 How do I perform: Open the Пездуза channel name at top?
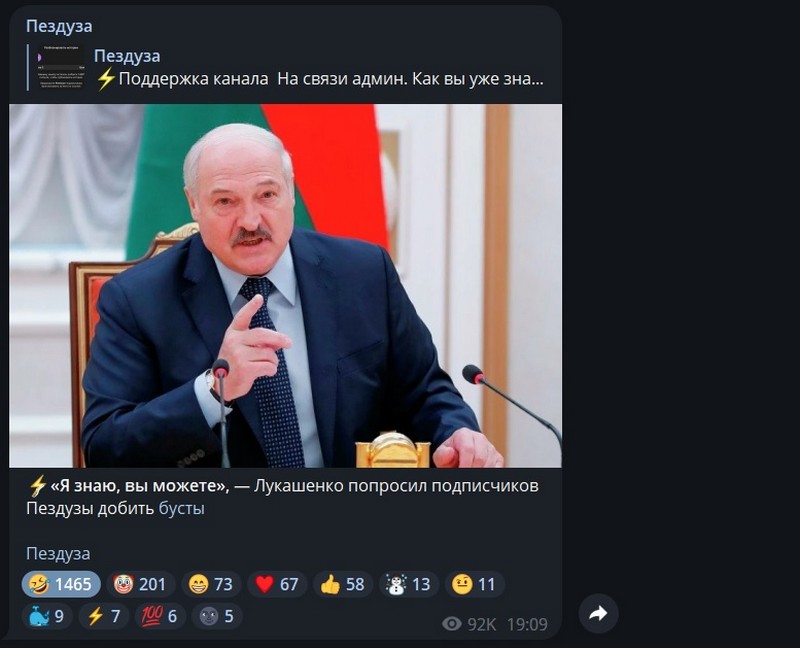(x=59, y=26)
